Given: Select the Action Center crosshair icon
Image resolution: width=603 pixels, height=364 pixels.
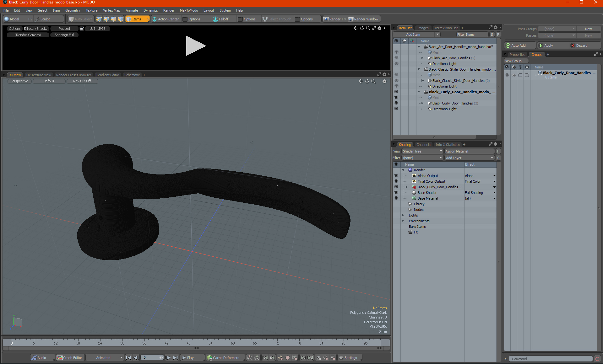Looking at the screenshot, I should 155,19.
